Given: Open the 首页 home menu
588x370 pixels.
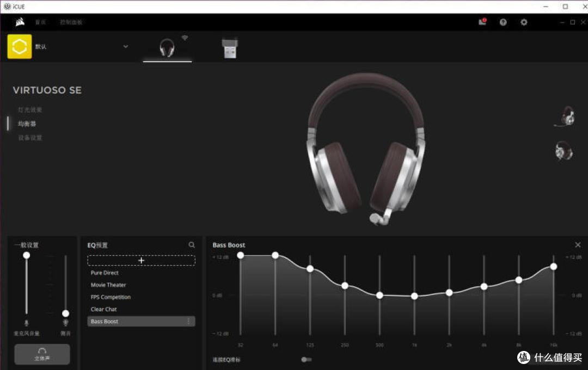Looking at the screenshot, I should 40,22.
